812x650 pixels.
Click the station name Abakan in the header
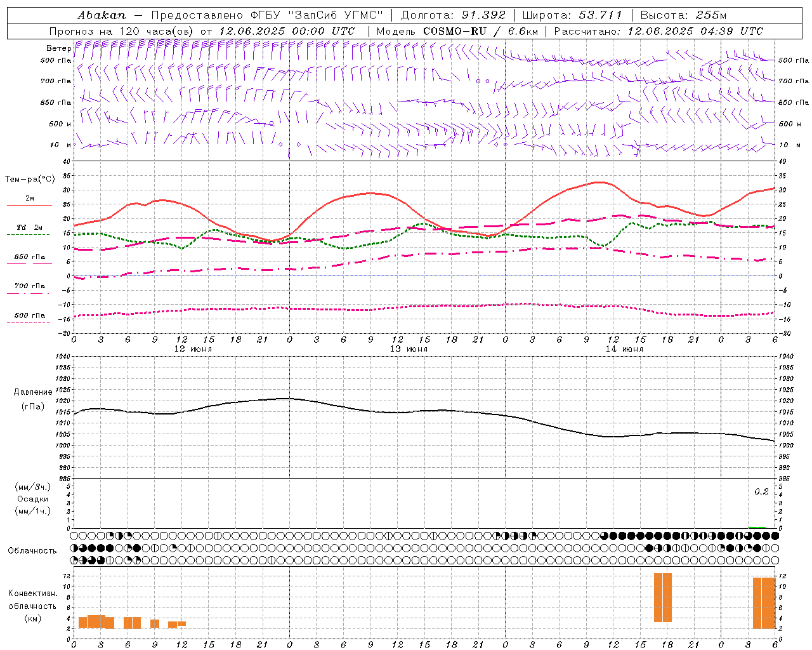[101, 15]
